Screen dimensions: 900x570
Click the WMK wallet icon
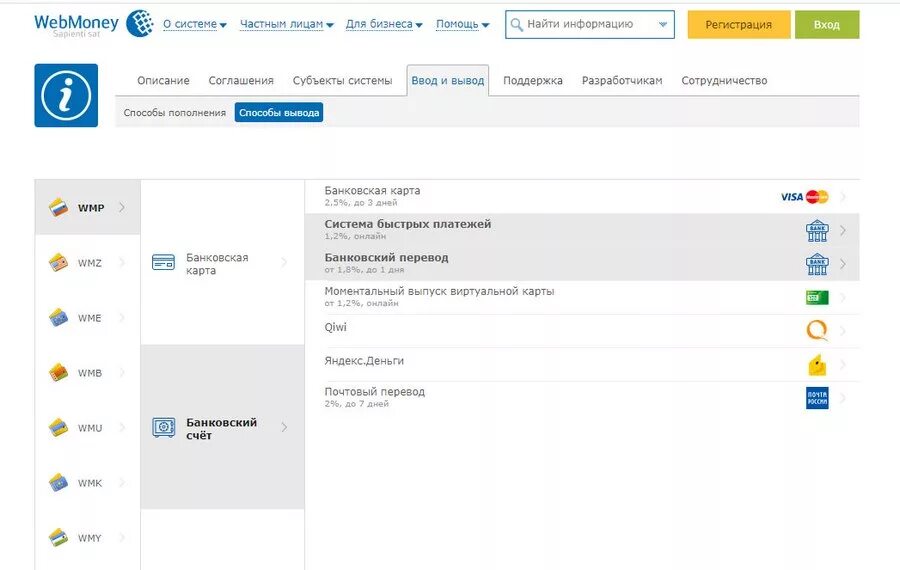tap(59, 483)
